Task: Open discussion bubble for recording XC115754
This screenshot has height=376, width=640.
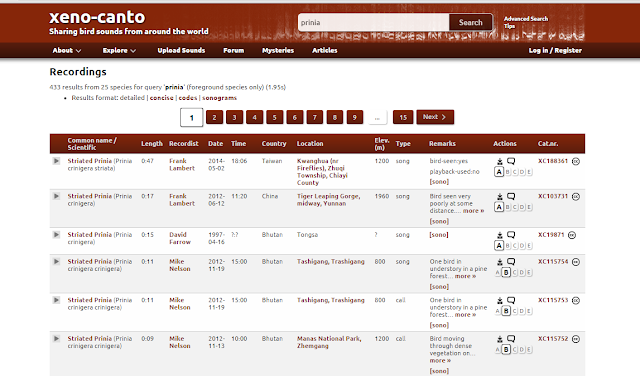Action: coord(511,262)
